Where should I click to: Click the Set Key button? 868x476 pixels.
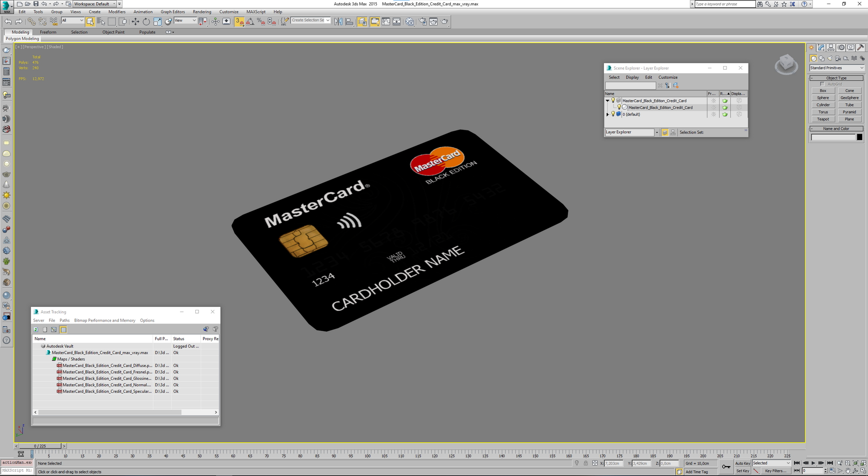742,471
